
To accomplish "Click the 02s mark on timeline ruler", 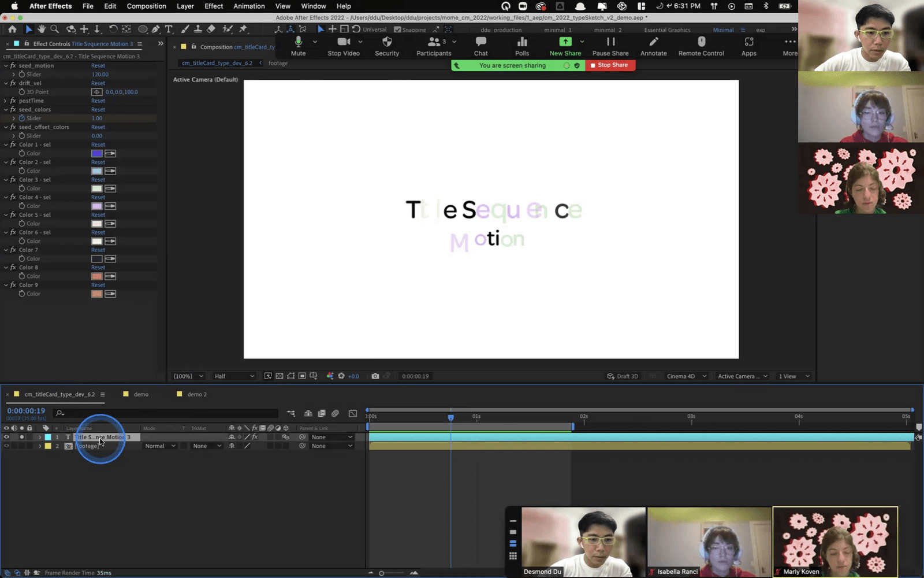I will [584, 416].
